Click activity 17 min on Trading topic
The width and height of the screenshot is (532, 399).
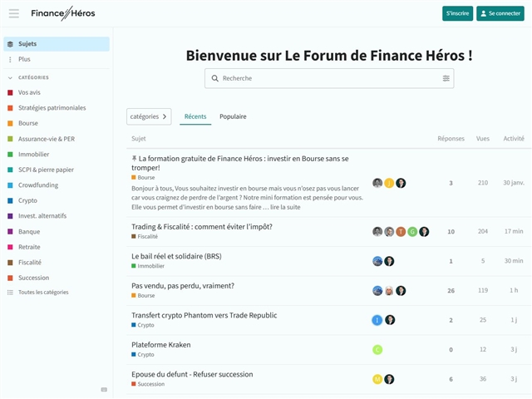(x=514, y=231)
